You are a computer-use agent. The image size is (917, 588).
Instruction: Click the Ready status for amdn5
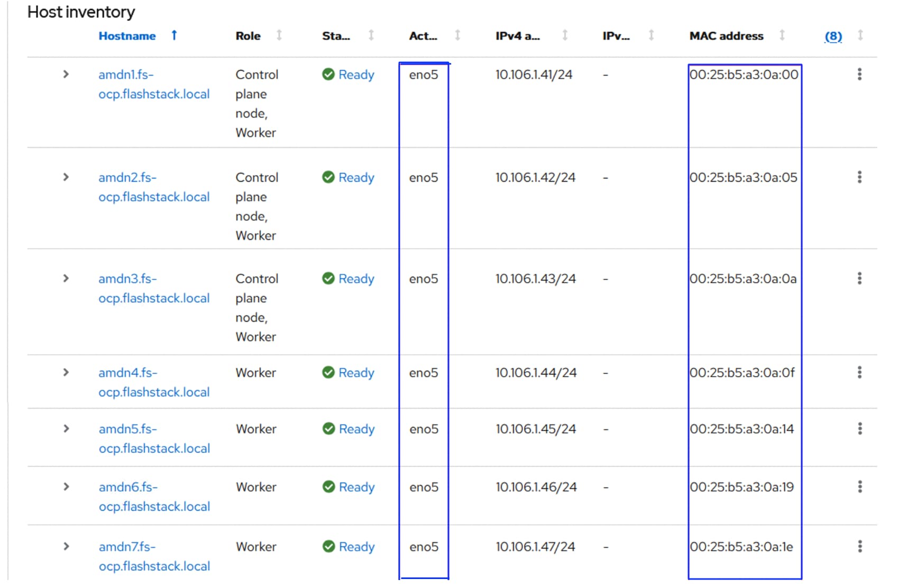[356, 429]
